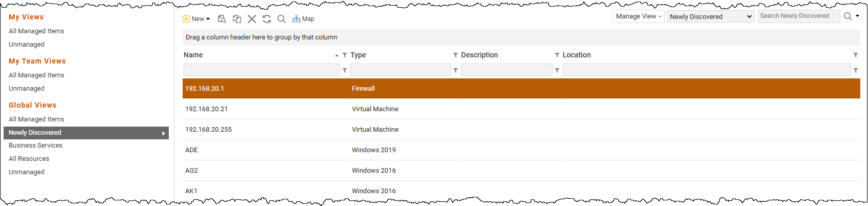Select Business Services in Global Views
The width and height of the screenshot is (868, 206).
tap(35, 146)
